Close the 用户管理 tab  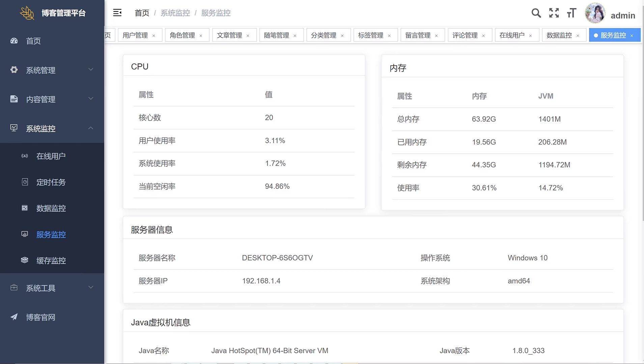pyautogui.click(x=154, y=36)
